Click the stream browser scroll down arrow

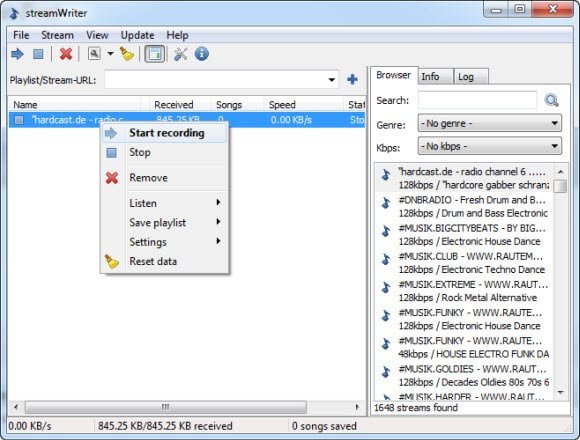[x=561, y=392]
